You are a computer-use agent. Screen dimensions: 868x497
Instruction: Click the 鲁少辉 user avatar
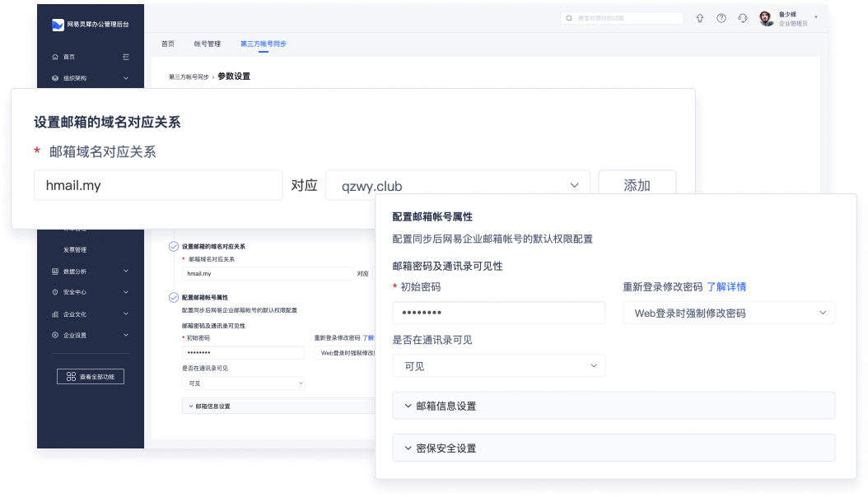point(767,18)
